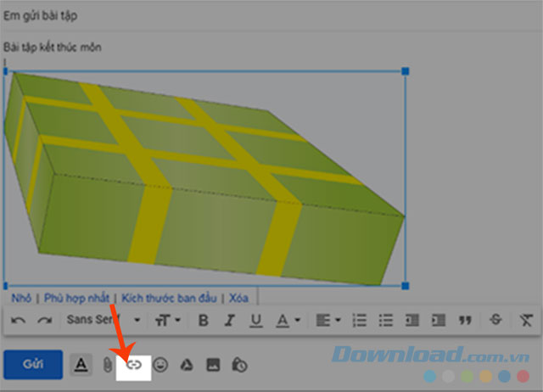Image resolution: width=543 pixels, height=392 pixels.
Task: Insert files from Google Drive
Action: click(x=187, y=365)
